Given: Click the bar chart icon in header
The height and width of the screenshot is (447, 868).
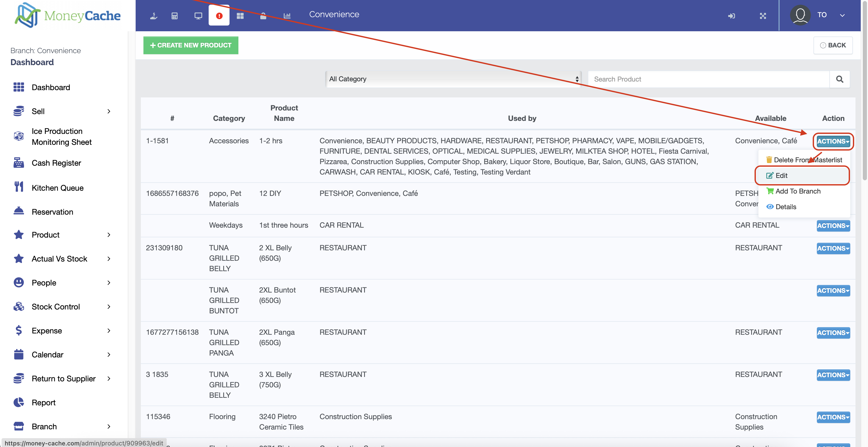Looking at the screenshot, I should pyautogui.click(x=287, y=15).
